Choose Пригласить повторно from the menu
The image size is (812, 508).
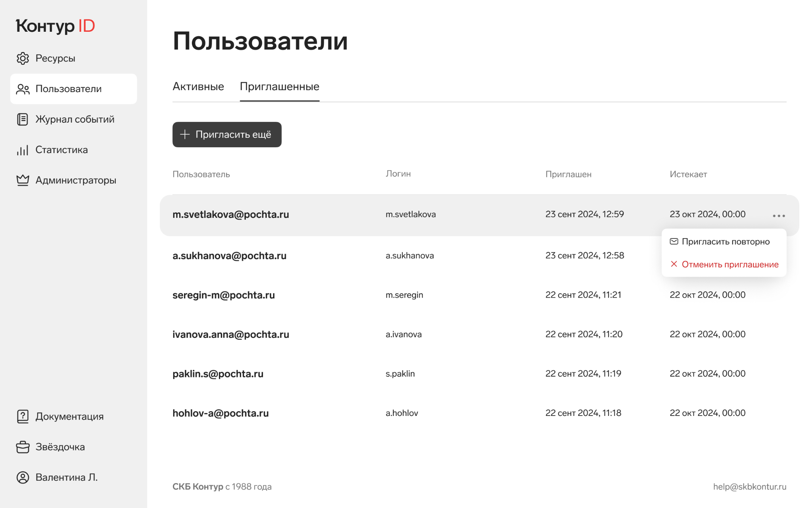[x=725, y=242]
